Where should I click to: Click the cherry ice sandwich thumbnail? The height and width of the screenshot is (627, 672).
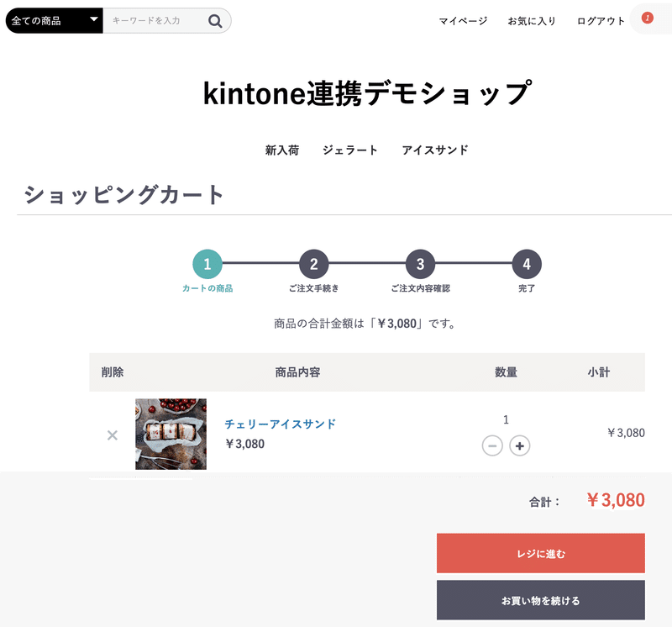coord(171,434)
